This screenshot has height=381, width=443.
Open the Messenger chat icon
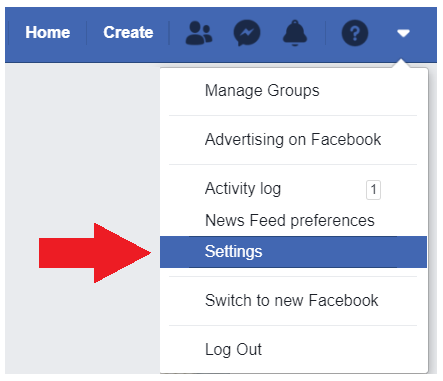(247, 33)
